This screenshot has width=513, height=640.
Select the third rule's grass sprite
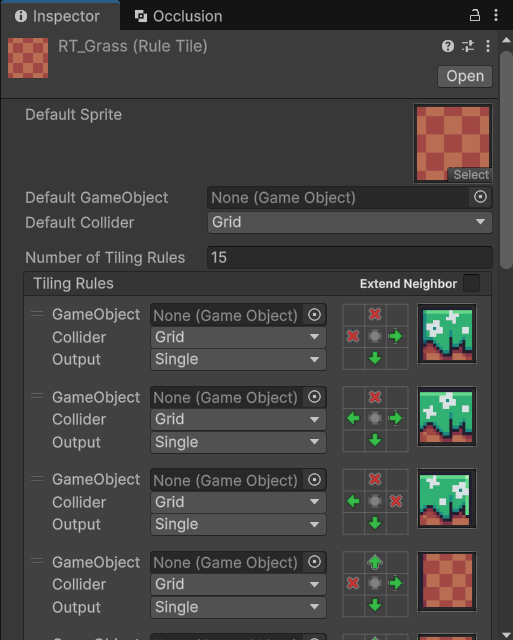tap(447, 499)
